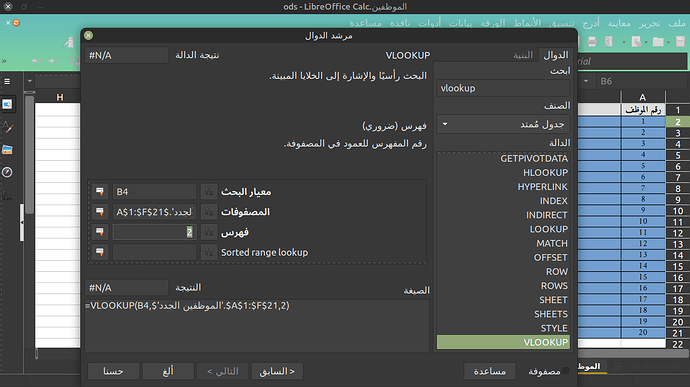This screenshot has width=690, height=387.
Task: Open the بيانات menu
Action: click(460, 23)
